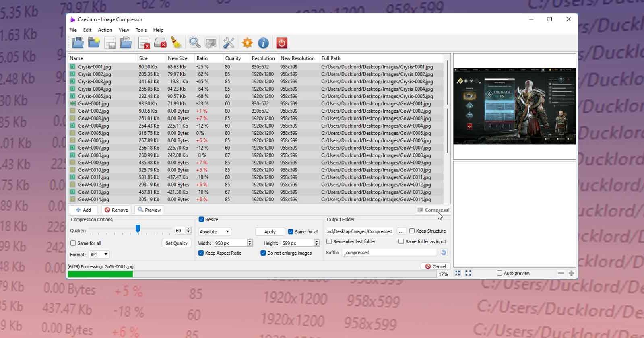Enable the Auto preview checkbox
Screen dimensions: 644x338
click(x=500, y=273)
